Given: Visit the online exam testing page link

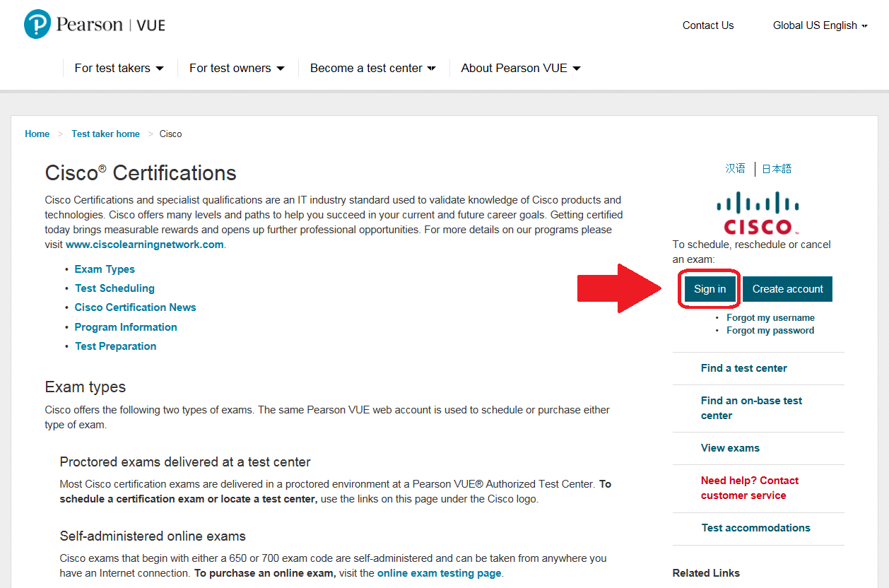Looking at the screenshot, I should [x=439, y=573].
